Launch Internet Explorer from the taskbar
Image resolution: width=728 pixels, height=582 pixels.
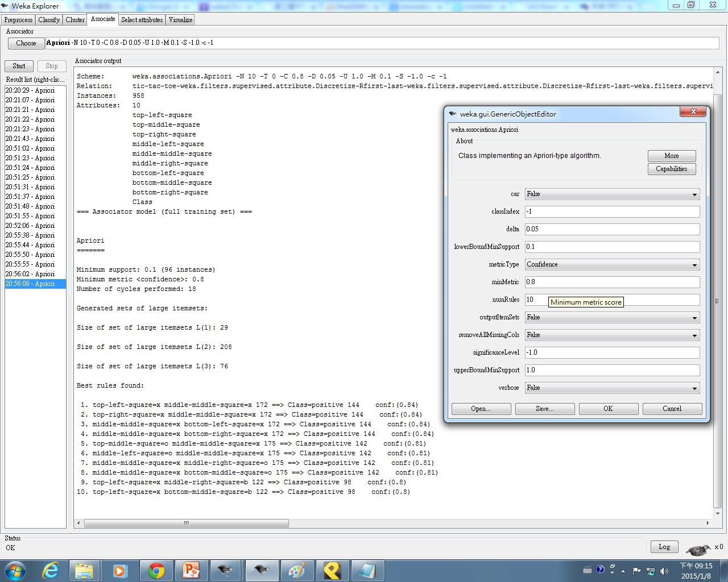pos(51,570)
